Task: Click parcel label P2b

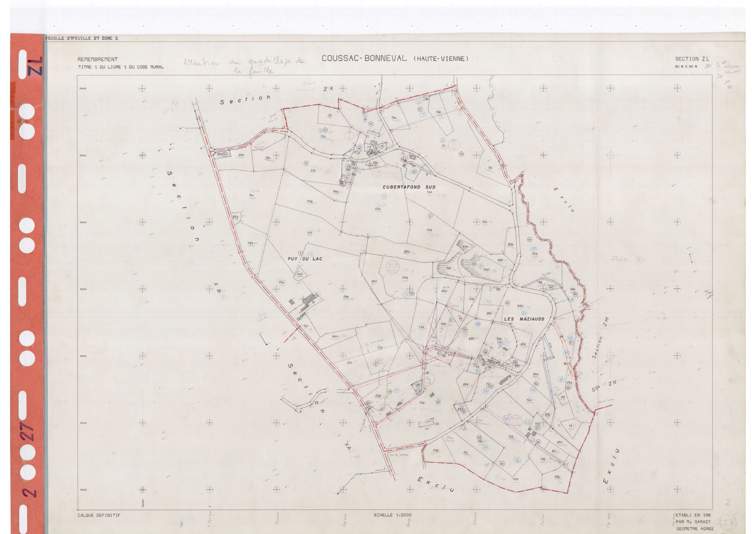Action: tap(378, 395)
